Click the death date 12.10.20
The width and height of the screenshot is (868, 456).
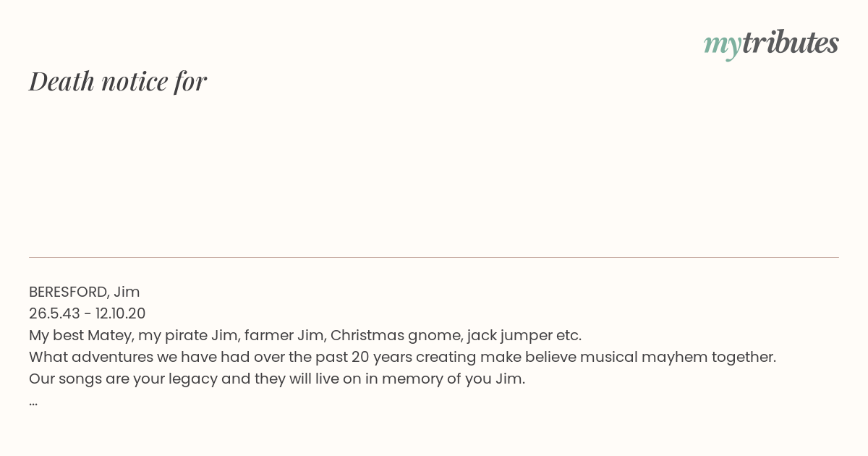(x=120, y=313)
